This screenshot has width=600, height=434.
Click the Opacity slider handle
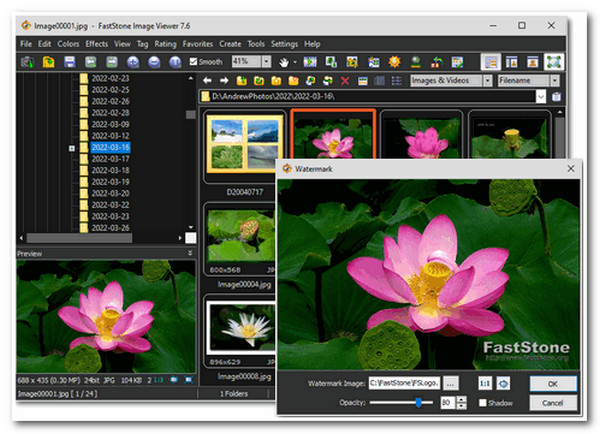click(417, 402)
